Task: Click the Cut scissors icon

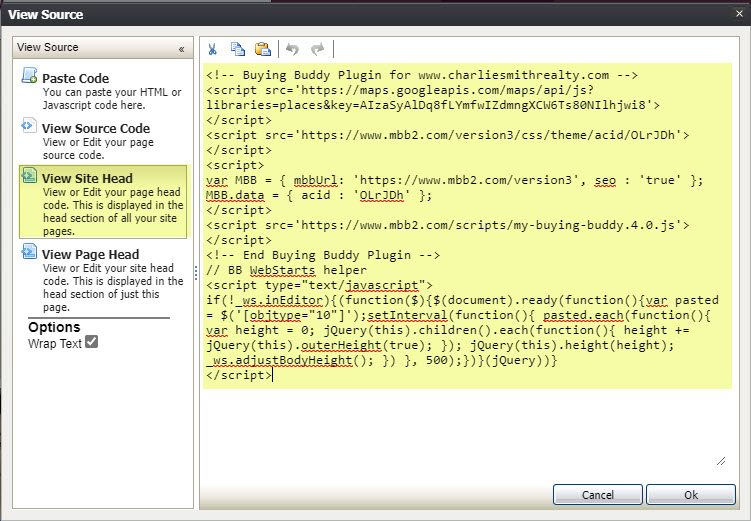Action: pyautogui.click(x=212, y=49)
